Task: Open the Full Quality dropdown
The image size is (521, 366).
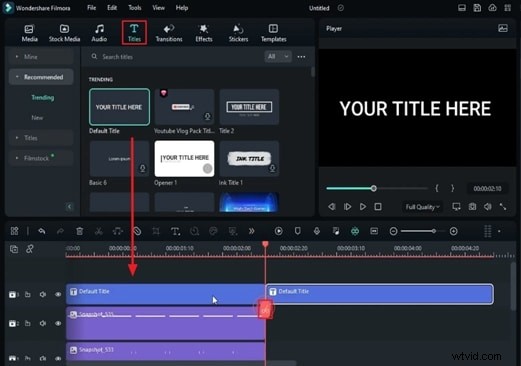Action: point(423,207)
